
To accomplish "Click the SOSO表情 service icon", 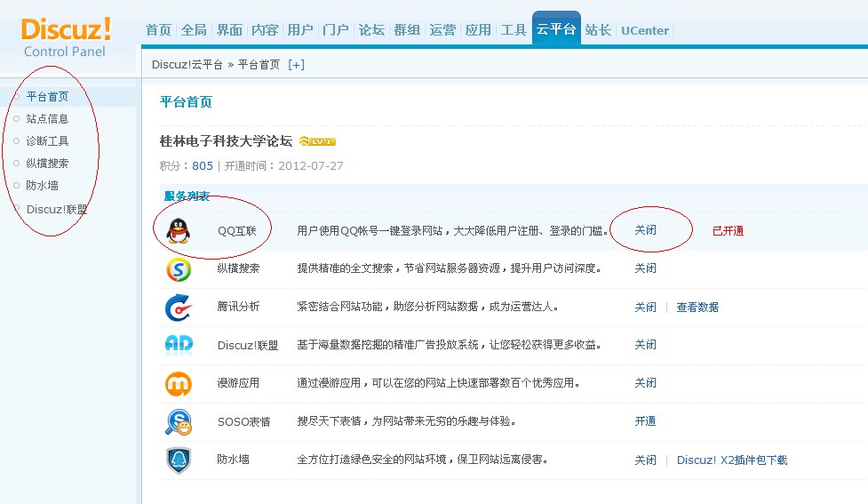I will tap(179, 421).
